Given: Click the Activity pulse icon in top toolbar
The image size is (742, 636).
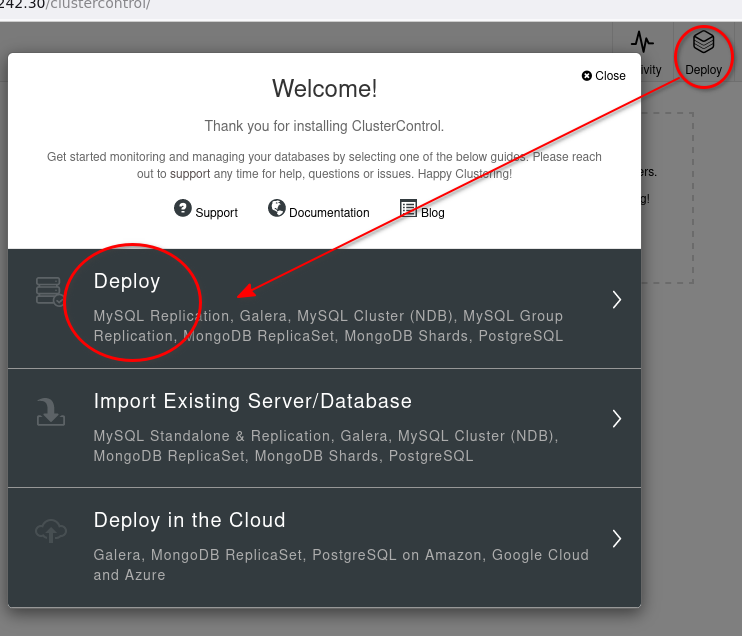Looking at the screenshot, I should [x=641, y=42].
